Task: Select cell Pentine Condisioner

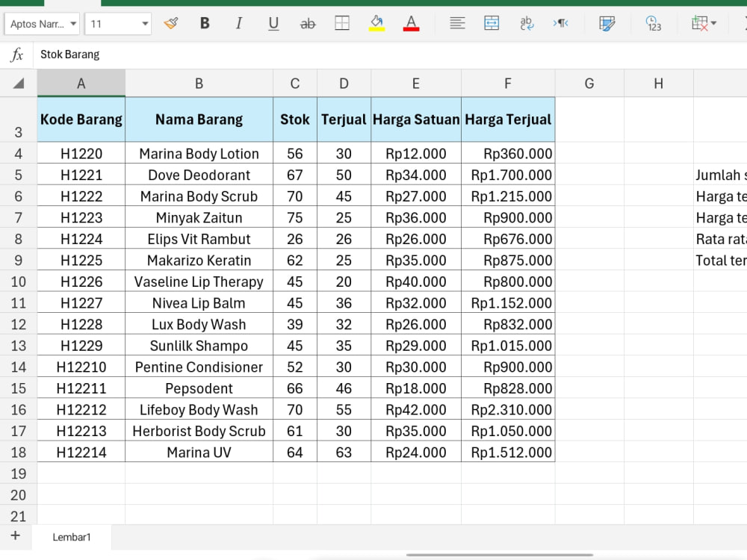Action: tap(199, 367)
